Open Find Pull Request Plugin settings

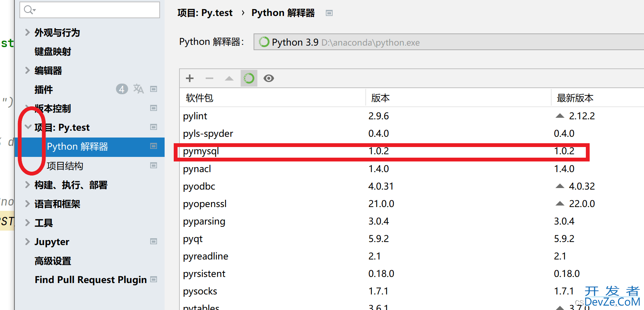point(91,280)
